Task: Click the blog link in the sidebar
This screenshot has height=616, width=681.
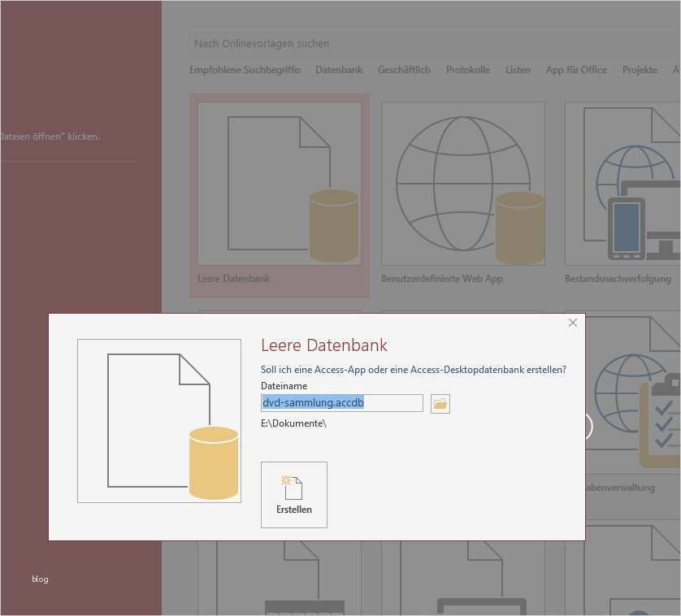Action: [x=39, y=579]
